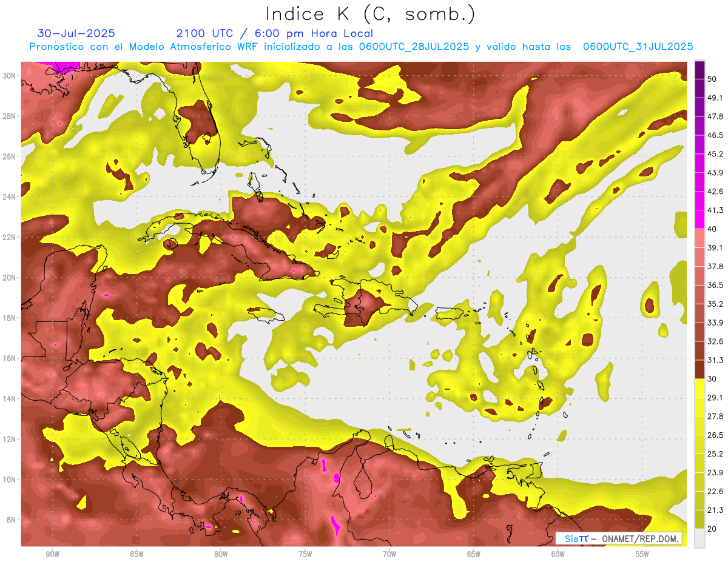Image resolution: width=728 pixels, height=562 pixels.
Task: Click colorbar value "27.8"
Action: click(x=715, y=416)
